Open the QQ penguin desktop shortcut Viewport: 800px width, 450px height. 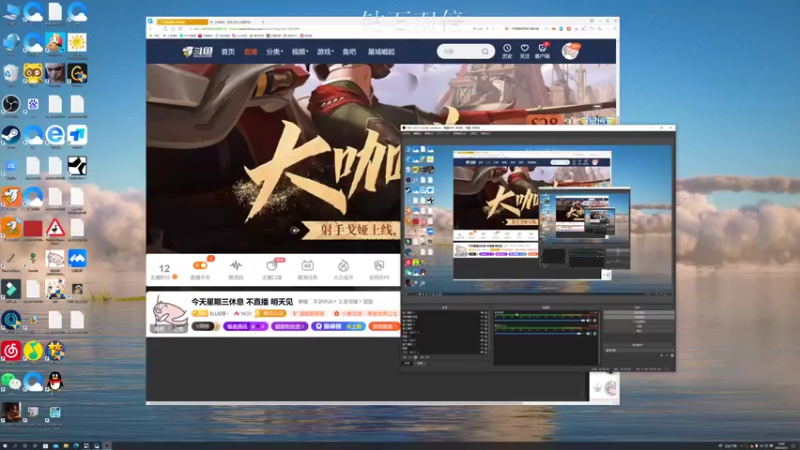point(55,381)
